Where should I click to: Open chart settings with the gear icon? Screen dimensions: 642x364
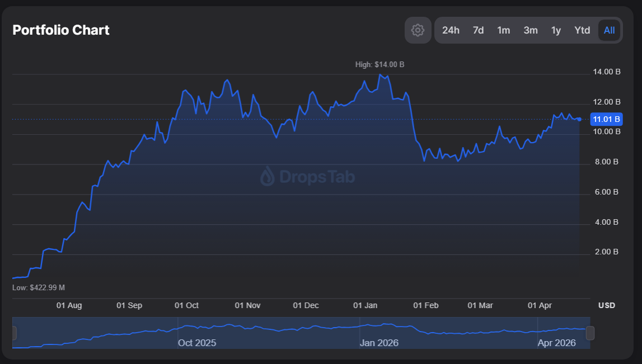(x=418, y=30)
